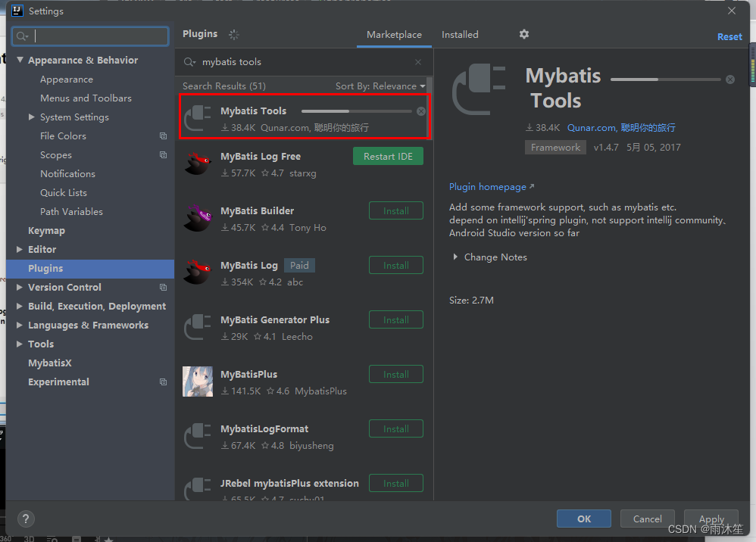The width and height of the screenshot is (756, 542).
Task: Switch to the Marketplace tab
Action: [394, 35]
